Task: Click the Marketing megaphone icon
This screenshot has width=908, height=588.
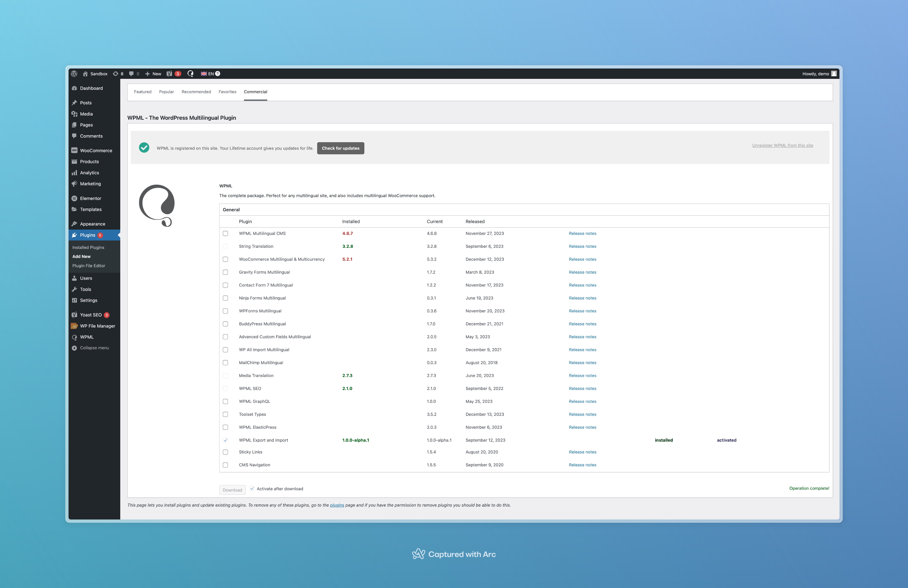Action: 74,183
